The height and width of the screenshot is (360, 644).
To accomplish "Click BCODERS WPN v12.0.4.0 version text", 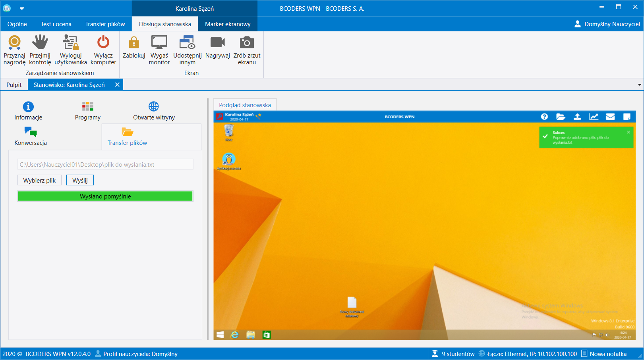I will (x=58, y=354).
